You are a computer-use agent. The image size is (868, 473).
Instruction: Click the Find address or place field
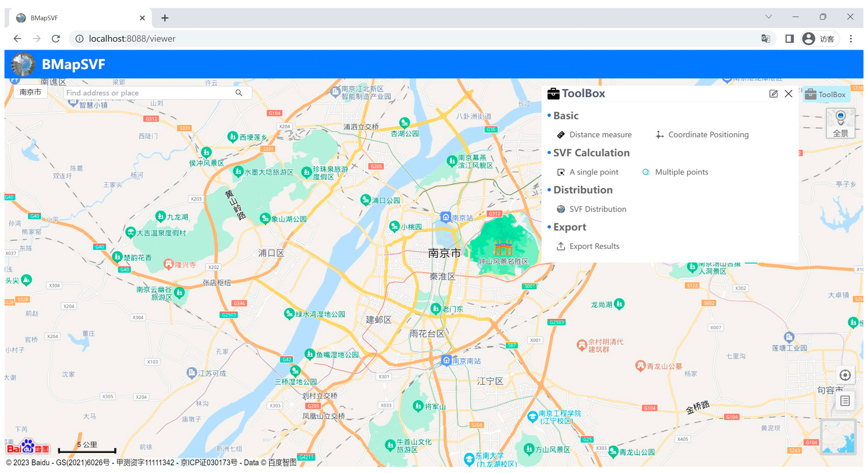(148, 93)
